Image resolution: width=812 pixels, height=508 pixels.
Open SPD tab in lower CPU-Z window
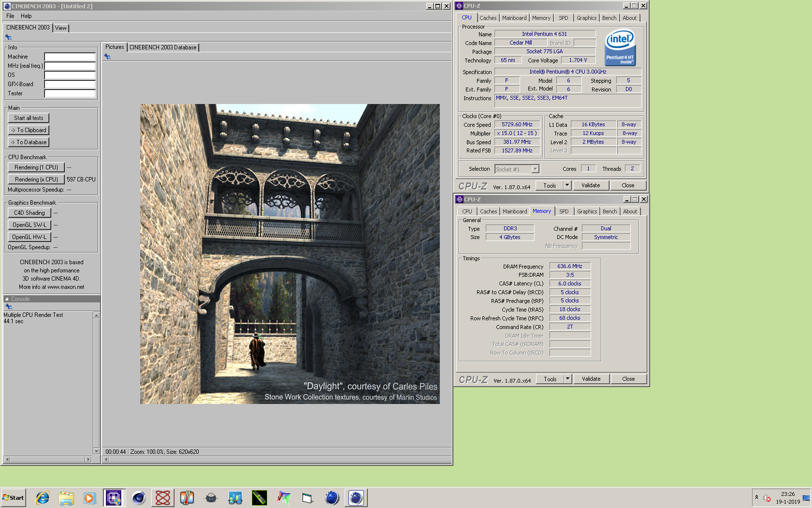(564, 211)
